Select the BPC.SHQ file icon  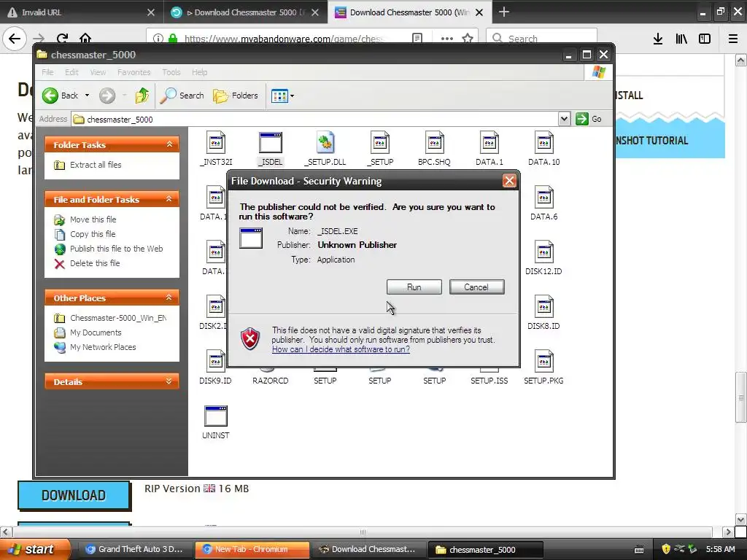435,143
